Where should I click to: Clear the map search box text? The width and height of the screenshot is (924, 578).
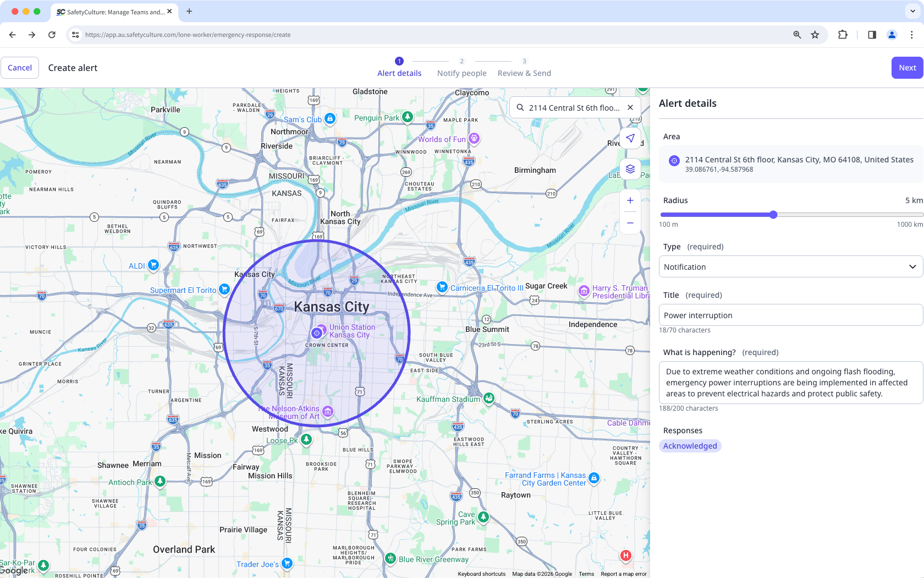tap(630, 108)
